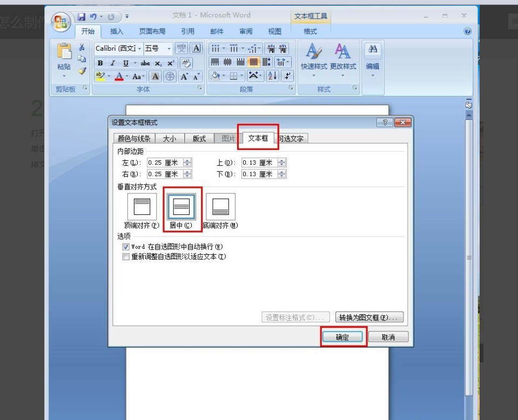
Task: Click the Find/Edit binoculars icon
Action: coord(373,49)
